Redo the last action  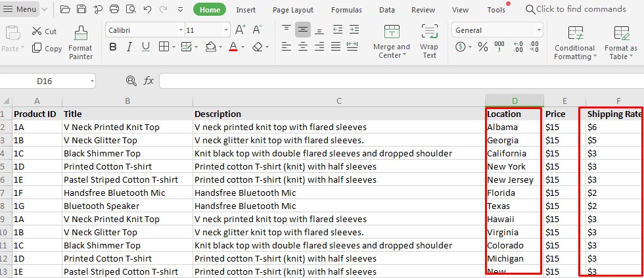[x=163, y=9]
